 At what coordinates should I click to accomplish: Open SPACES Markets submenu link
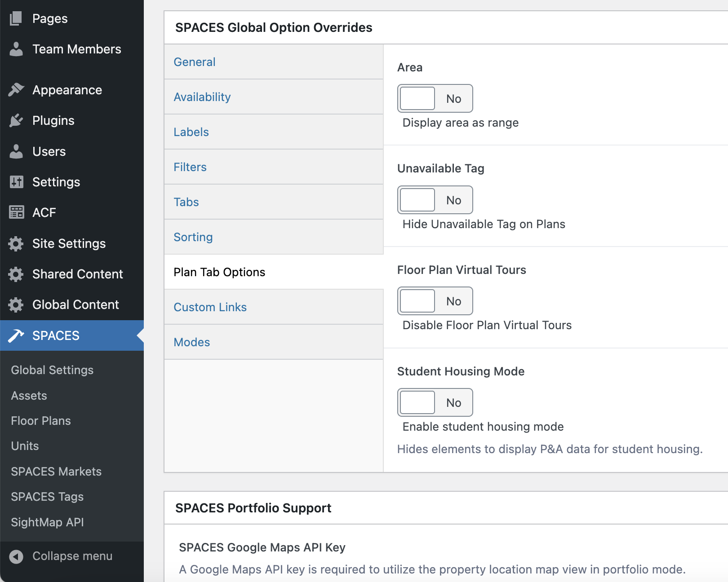[x=56, y=472]
